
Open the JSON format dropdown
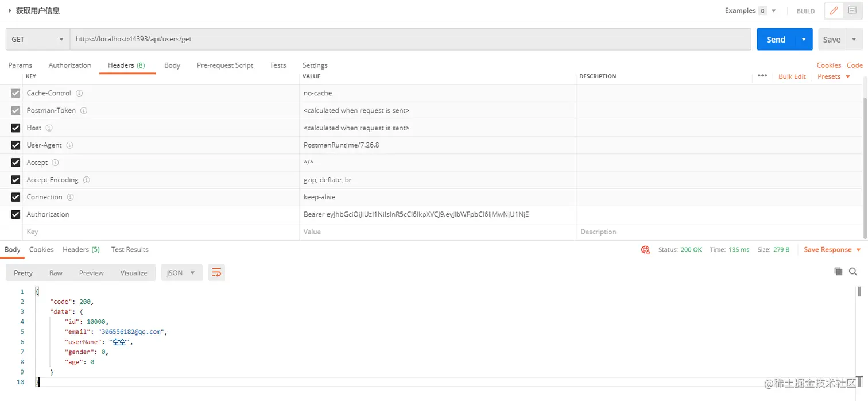click(x=182, y=273)
